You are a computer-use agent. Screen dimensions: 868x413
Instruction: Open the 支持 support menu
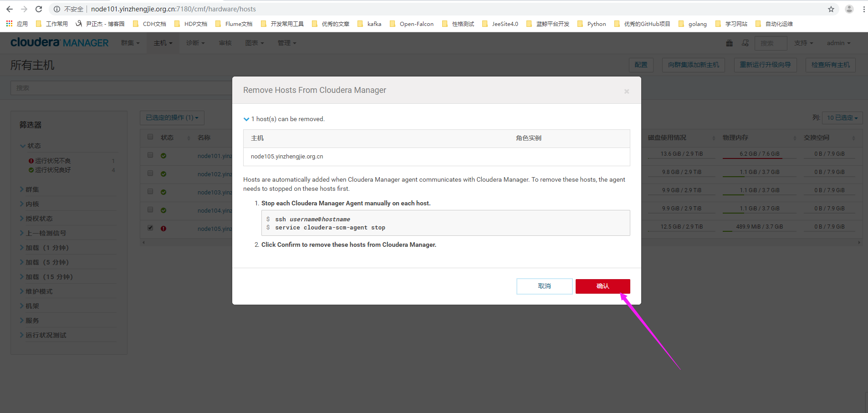(x=804, y=43)
